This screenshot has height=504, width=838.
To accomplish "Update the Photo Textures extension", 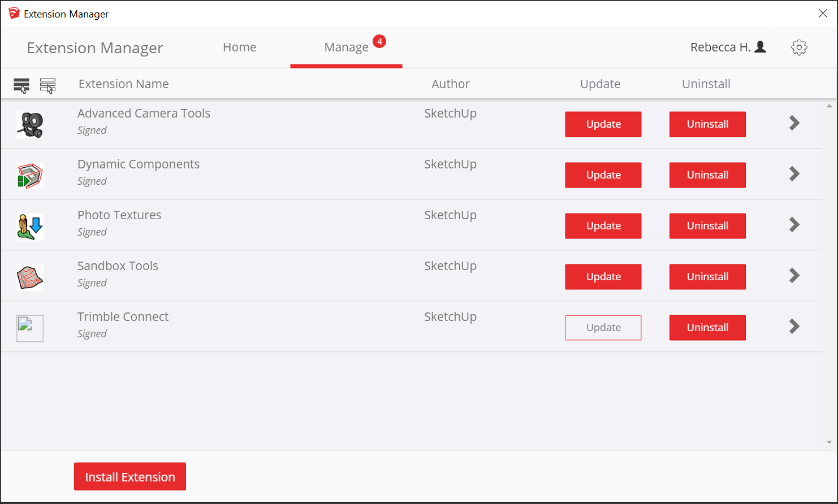I will click(x=603, y=226).
